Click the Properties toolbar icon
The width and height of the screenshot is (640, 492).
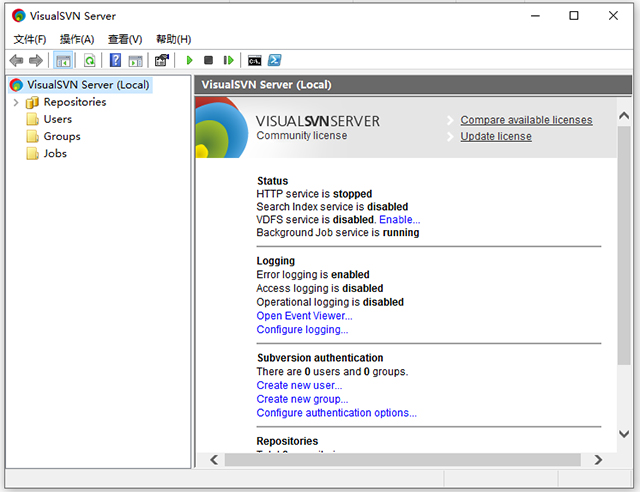162,61
